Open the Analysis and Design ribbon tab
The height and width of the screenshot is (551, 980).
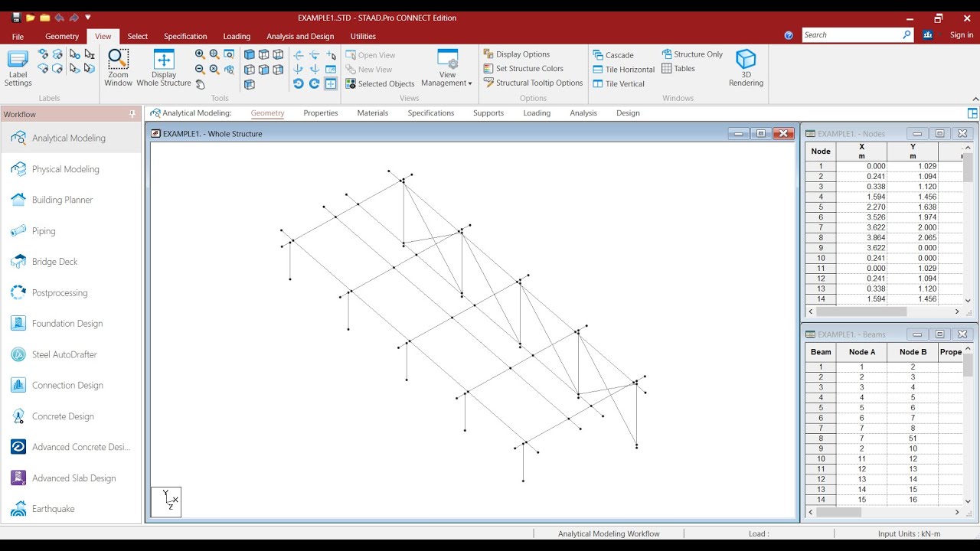pyautogui.click(x=300, y=36)
